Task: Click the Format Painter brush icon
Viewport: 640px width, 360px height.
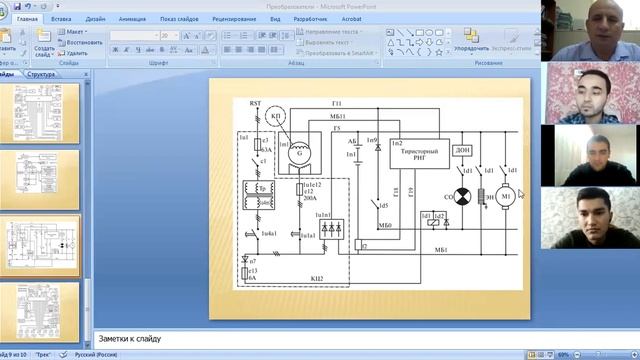Action: click(x=23, y=53)
